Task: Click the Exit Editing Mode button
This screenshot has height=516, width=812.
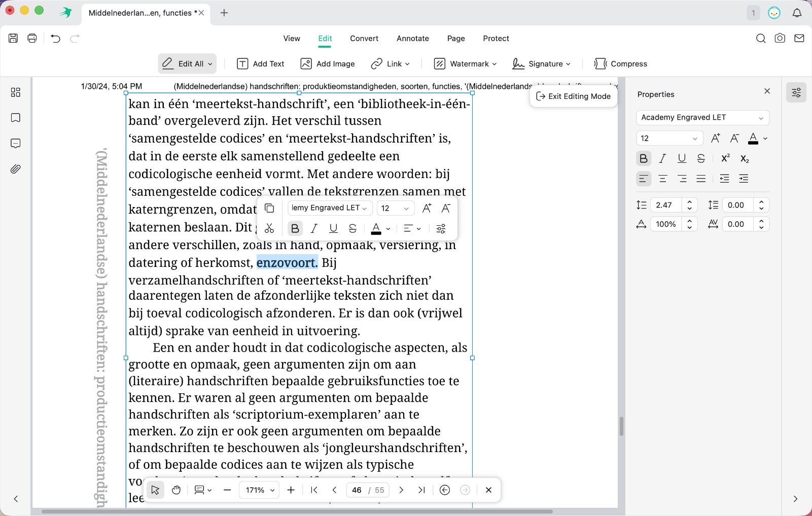Action: (573, 96)
